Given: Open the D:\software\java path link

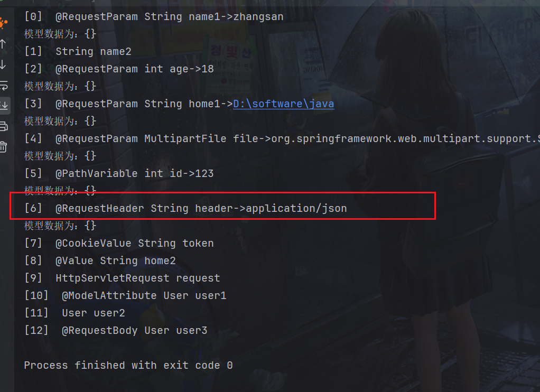Looking at the screenshot, I should [x=283, y=104].
